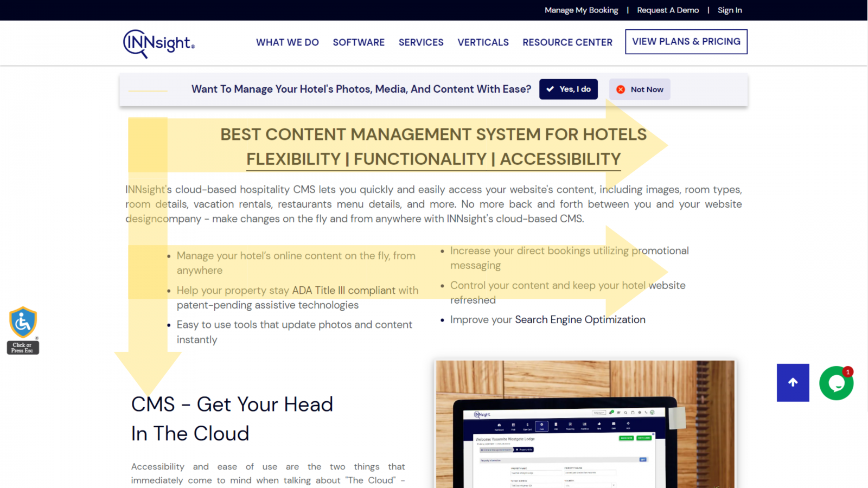
Task: Click VIEW PLANS & PRICING button
Action: (x=686, y=42)
